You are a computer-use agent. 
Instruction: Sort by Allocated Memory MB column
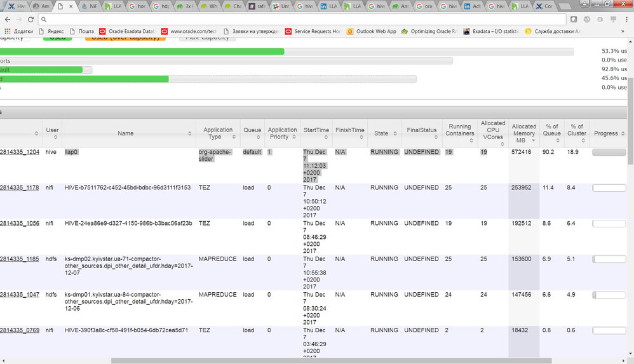point(524,133)
